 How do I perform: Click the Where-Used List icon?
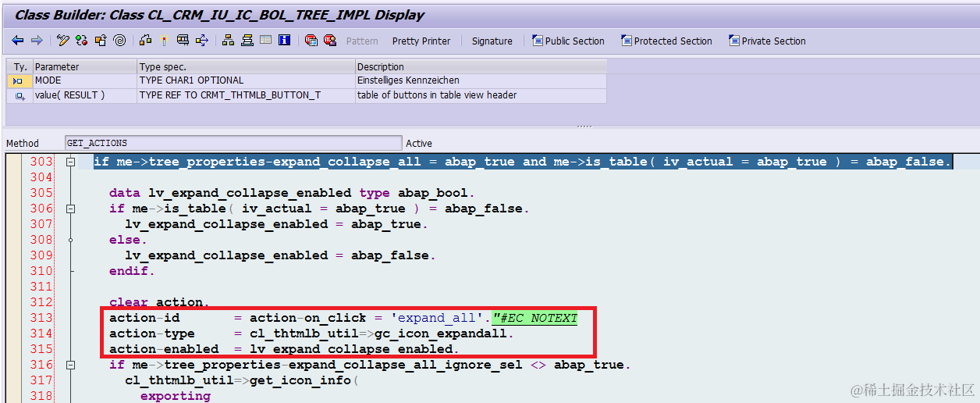tap(147, 41)
